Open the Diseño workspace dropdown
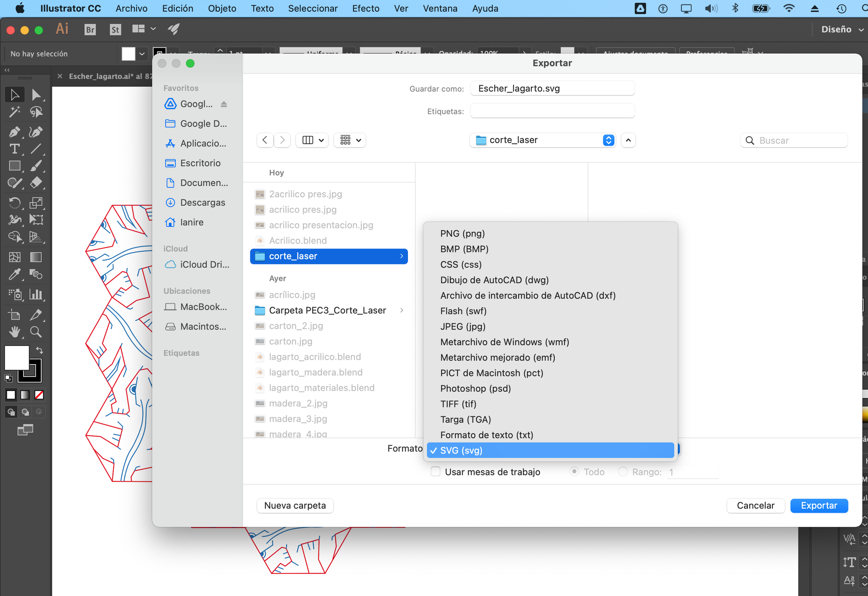 (x=843, y=29)
